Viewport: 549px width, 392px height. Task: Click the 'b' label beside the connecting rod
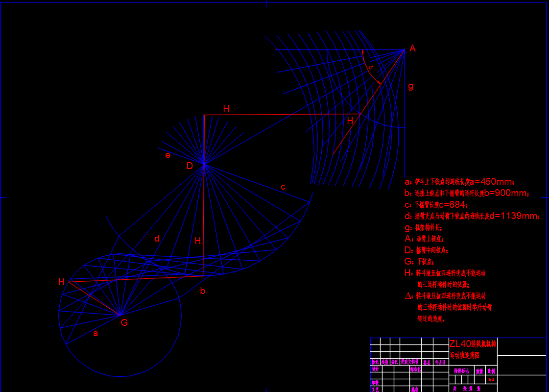202,291
